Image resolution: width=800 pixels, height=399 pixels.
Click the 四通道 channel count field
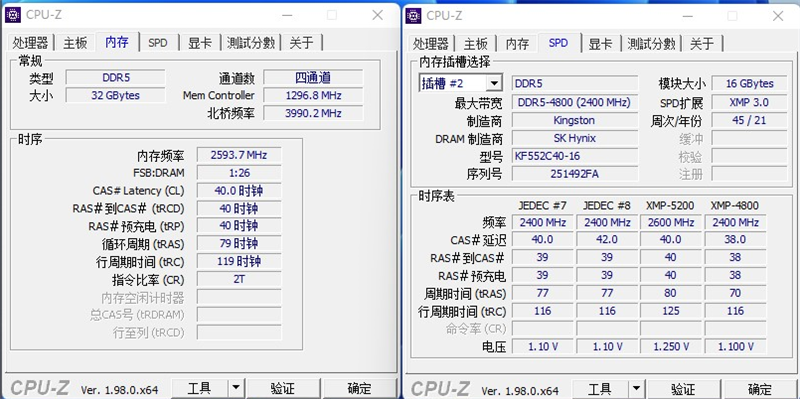pos(313,78)
